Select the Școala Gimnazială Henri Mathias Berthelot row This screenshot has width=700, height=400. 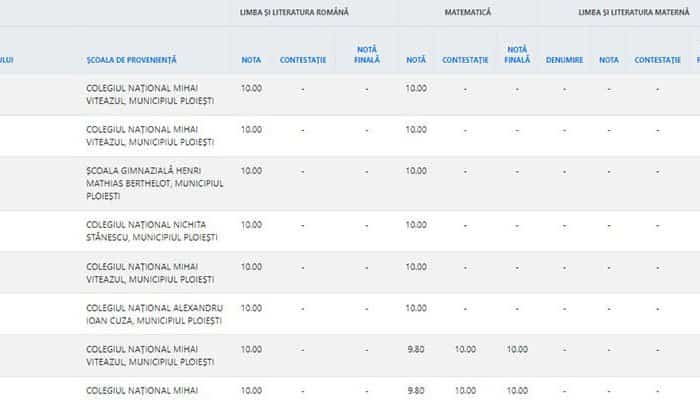tap(155, 183)
